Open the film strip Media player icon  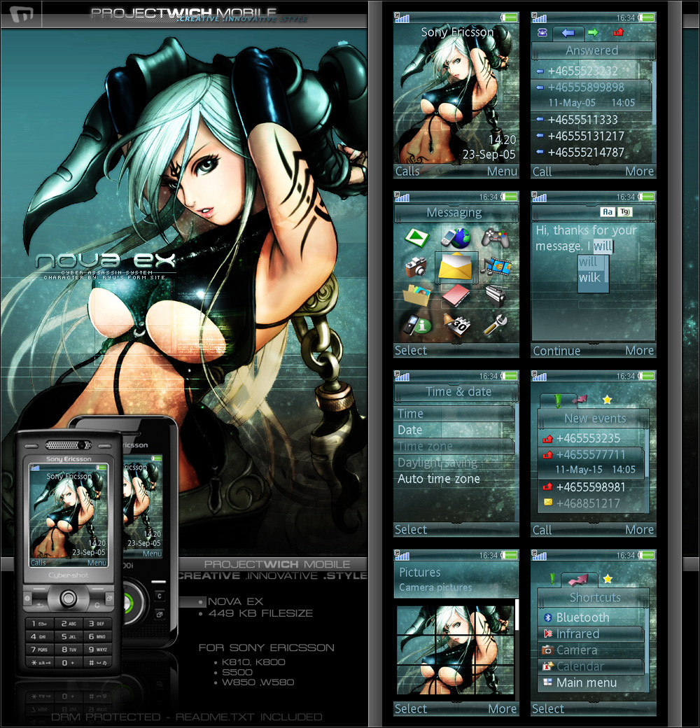tap(496, 267)
